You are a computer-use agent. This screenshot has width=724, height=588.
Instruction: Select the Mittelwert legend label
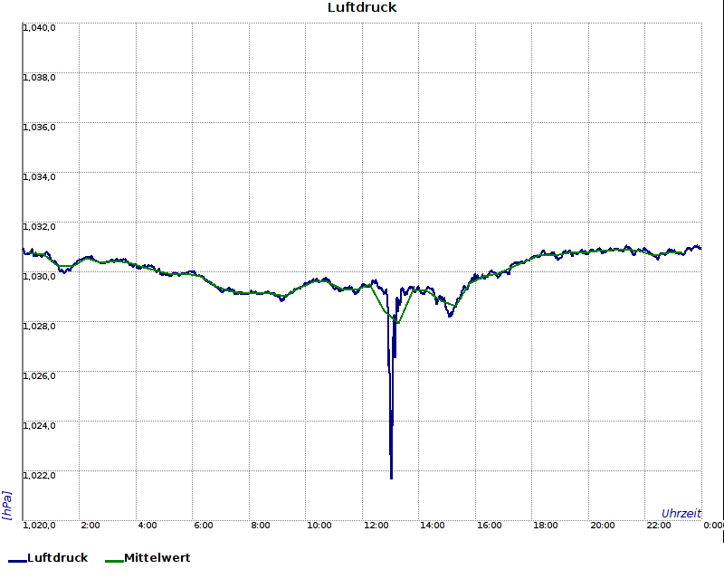(x=157, y=557)
